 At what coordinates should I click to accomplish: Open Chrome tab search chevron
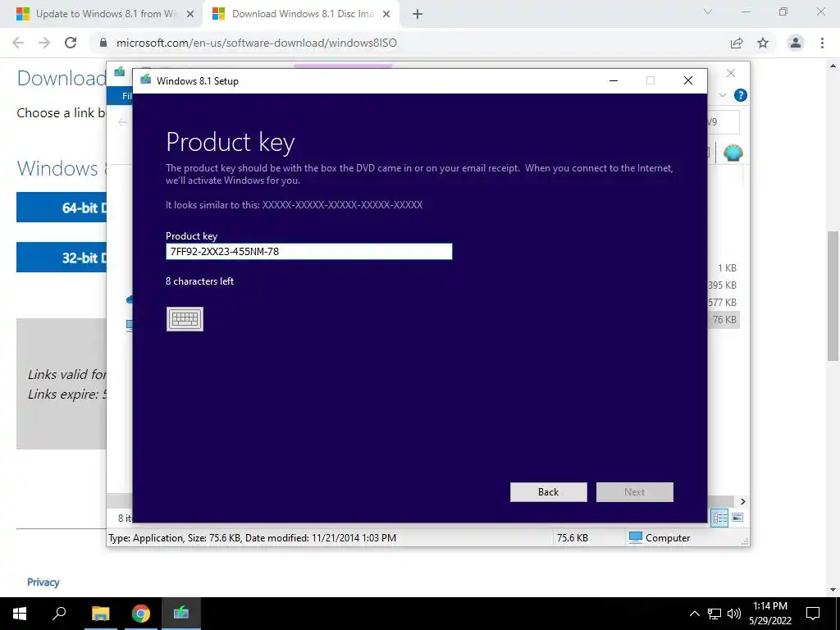point(708,11)
